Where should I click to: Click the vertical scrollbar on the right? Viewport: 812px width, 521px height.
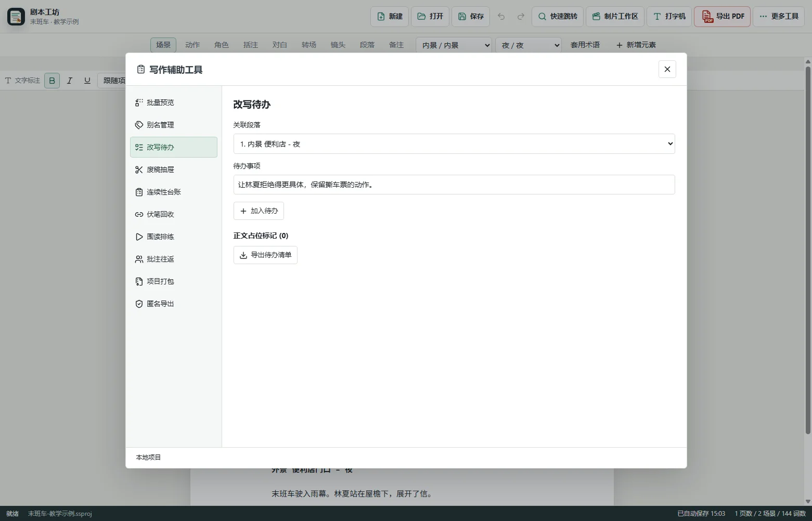(x=808, y=250)
